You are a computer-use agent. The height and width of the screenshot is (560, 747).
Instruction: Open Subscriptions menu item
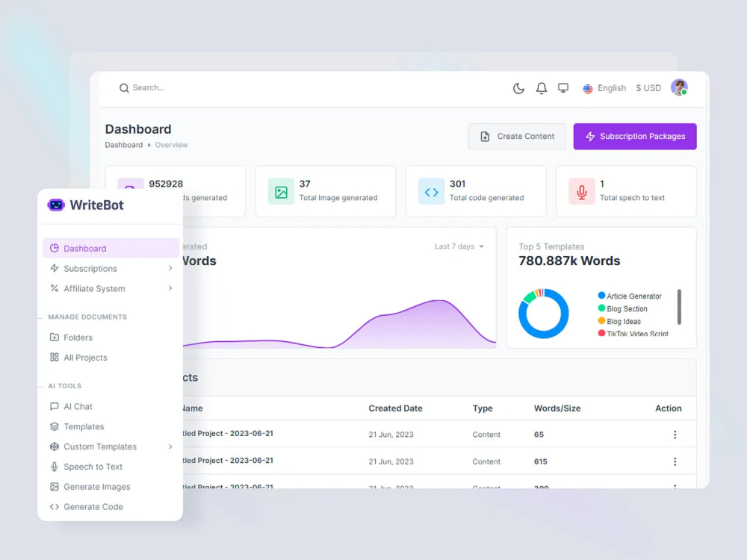click(x=111, y=268)
